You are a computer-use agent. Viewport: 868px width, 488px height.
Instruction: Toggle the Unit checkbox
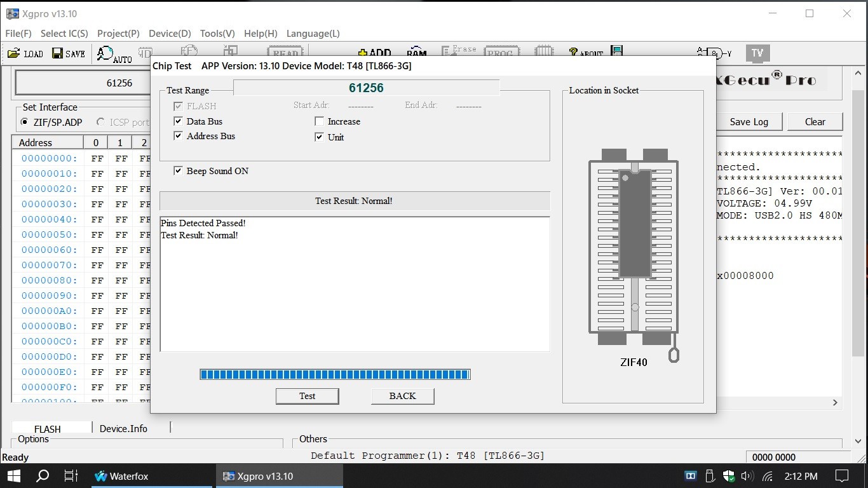click(x=319, y=137)
